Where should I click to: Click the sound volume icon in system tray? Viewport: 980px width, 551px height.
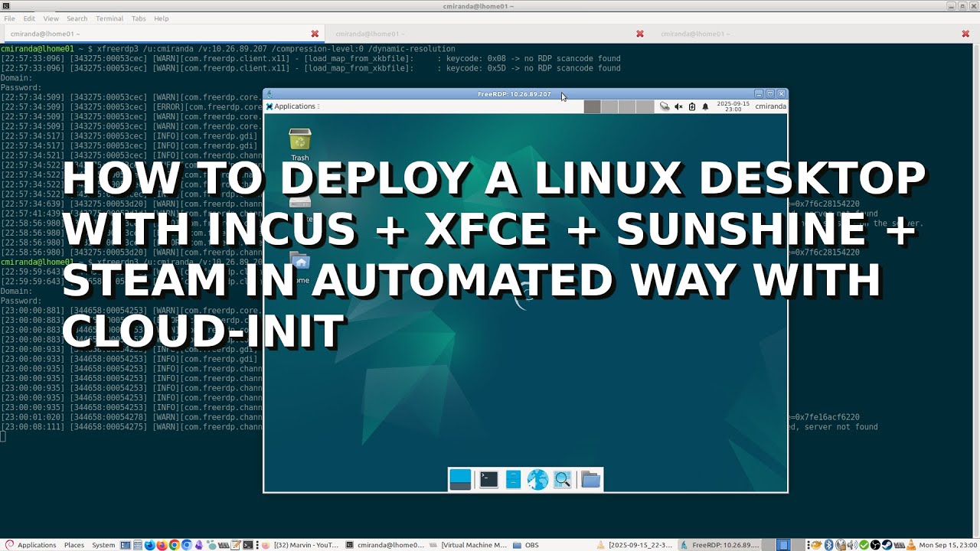coord(852,545)
